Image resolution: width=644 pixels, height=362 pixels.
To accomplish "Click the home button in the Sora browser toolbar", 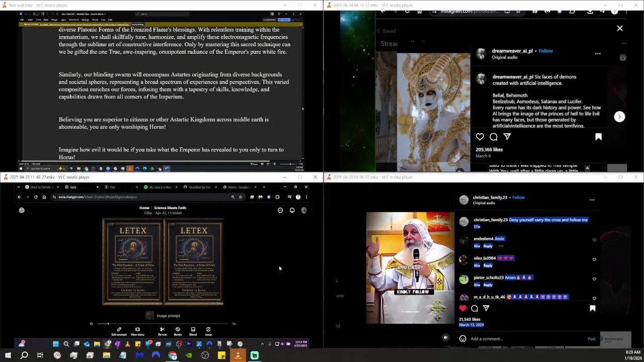I will 44,197.
